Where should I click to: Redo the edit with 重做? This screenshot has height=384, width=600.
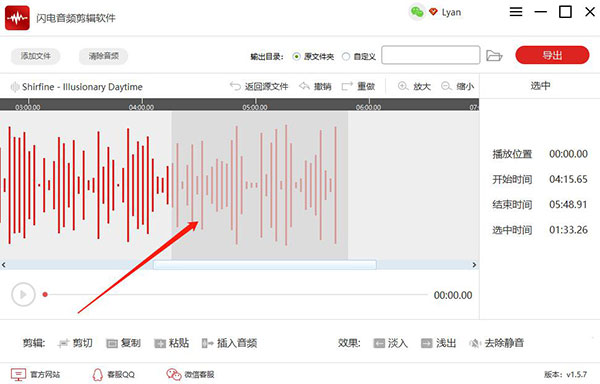[x=358, y=86]
